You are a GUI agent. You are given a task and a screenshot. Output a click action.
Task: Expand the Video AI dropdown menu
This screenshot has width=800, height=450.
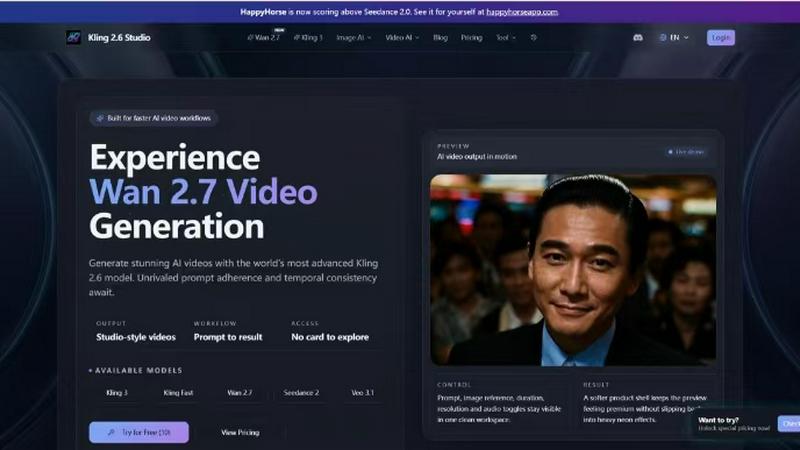[x=402, y=38]
